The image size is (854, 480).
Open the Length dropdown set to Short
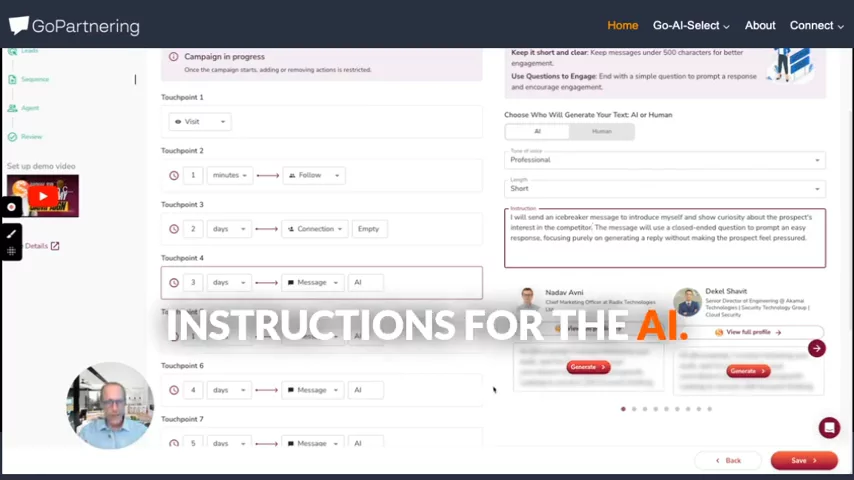665,188
